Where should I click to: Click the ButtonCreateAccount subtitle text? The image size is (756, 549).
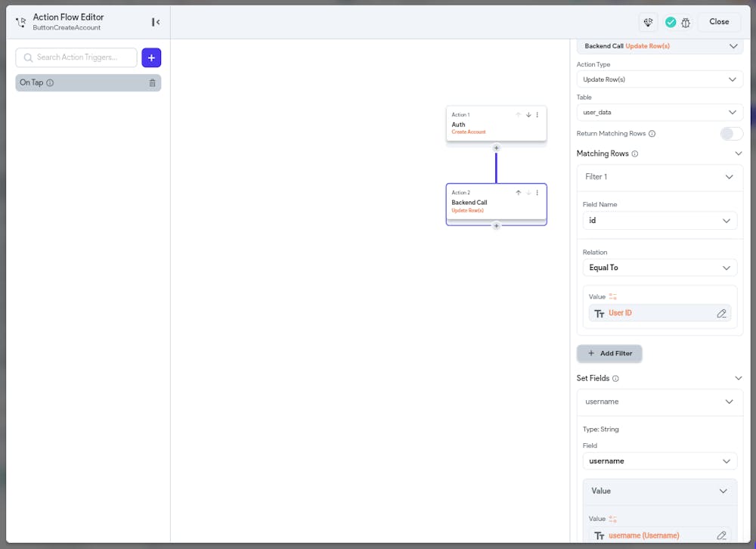[x=67, y=28]
